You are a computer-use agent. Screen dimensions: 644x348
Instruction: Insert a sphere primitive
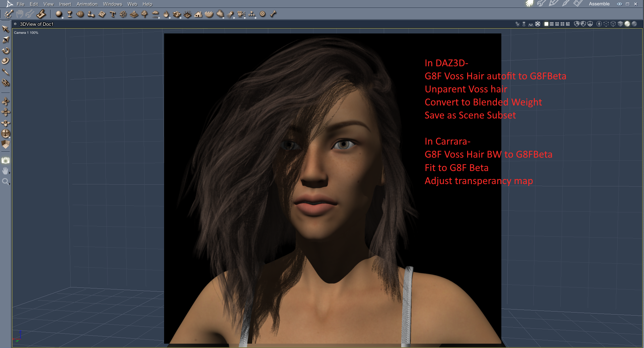click(x=59, y=14)
